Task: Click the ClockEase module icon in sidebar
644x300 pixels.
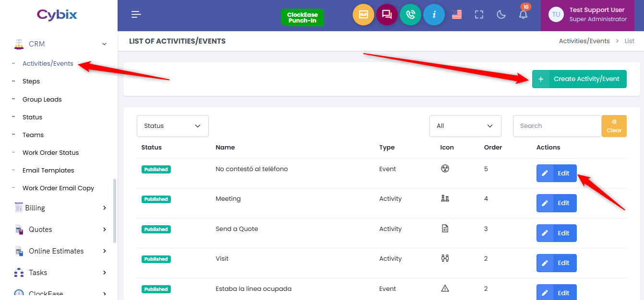Action: (19, 294)
